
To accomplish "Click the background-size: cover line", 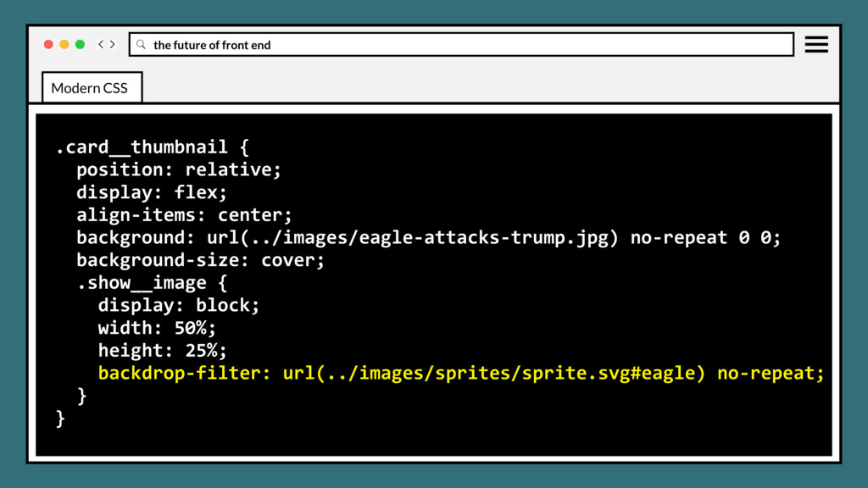I will pos(200,260).
